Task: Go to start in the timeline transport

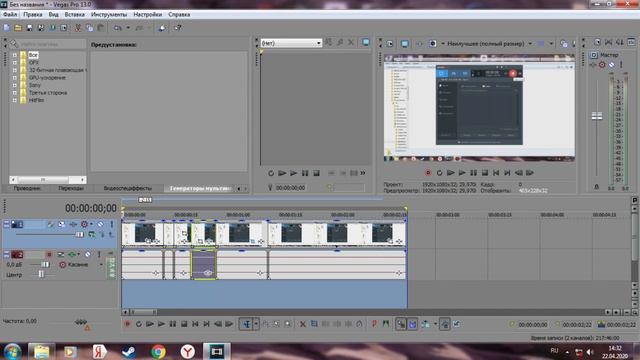Action: coord(196,324)
